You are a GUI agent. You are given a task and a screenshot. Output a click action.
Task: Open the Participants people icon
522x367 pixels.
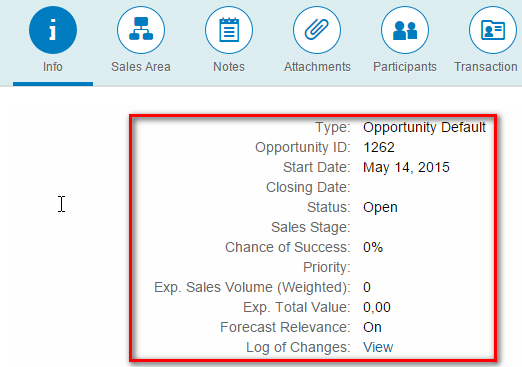(x=405, y=30)
